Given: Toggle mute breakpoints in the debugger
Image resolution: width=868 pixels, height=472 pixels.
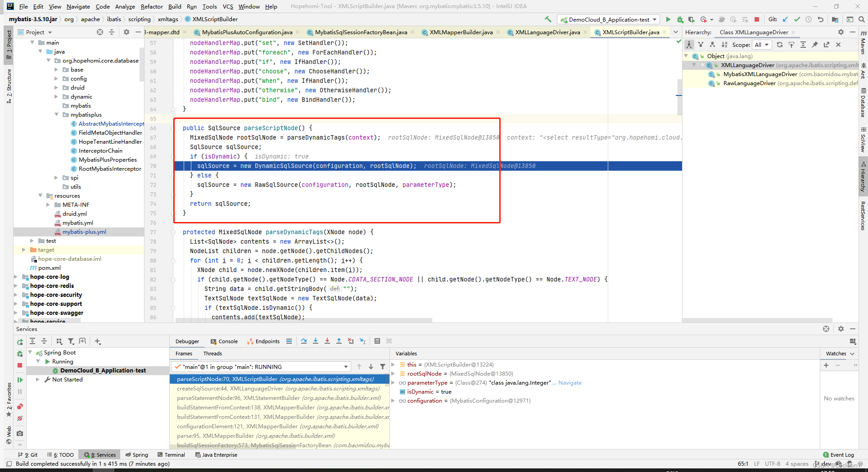Looking at the screenshot, I should coord(20,418).
